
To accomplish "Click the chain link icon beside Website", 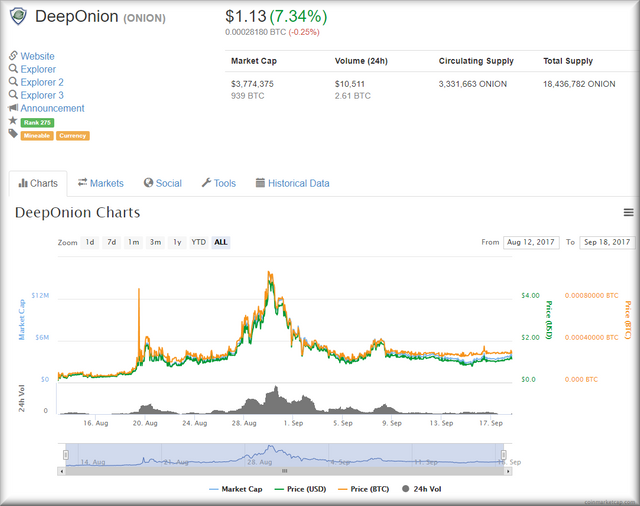I will [13, 55].
